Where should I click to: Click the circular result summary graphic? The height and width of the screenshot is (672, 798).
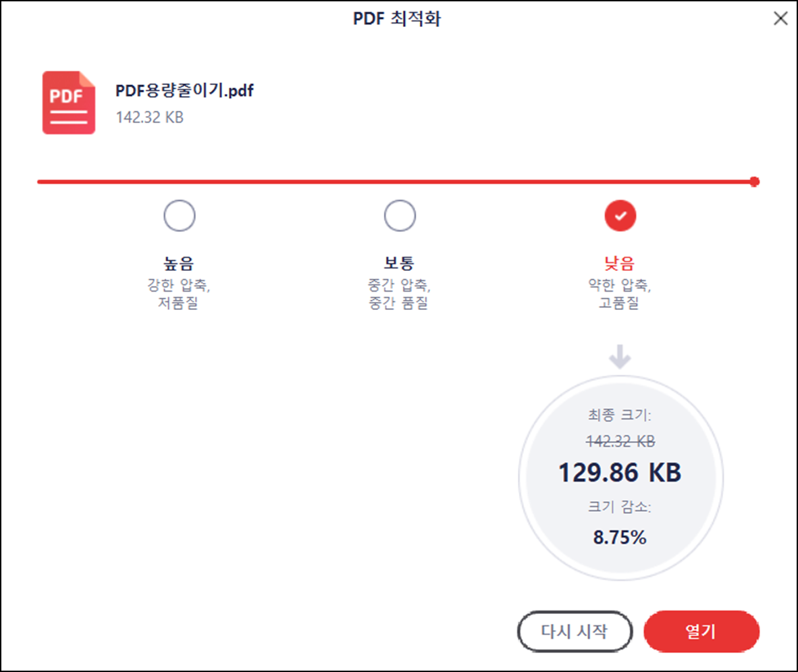(619, 476)
